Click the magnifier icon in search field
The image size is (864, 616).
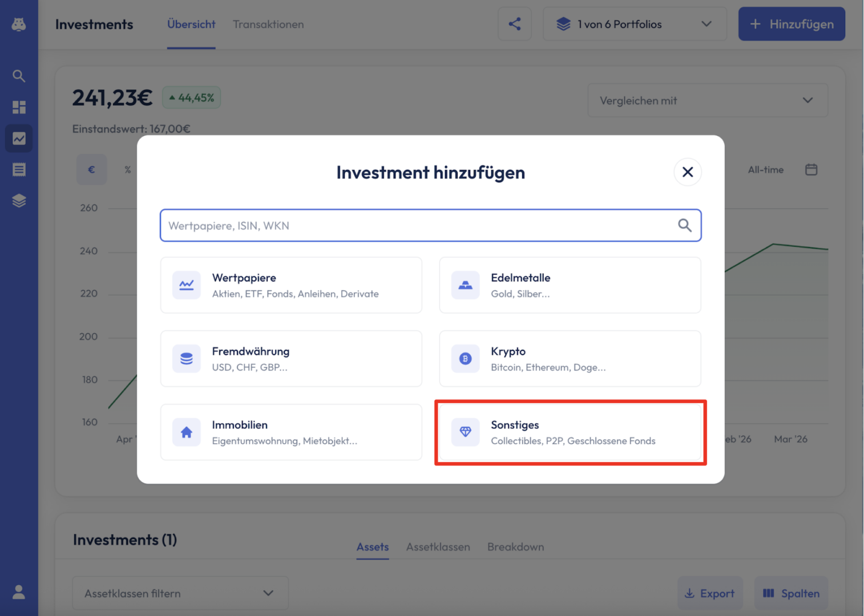tap(684, 225)
